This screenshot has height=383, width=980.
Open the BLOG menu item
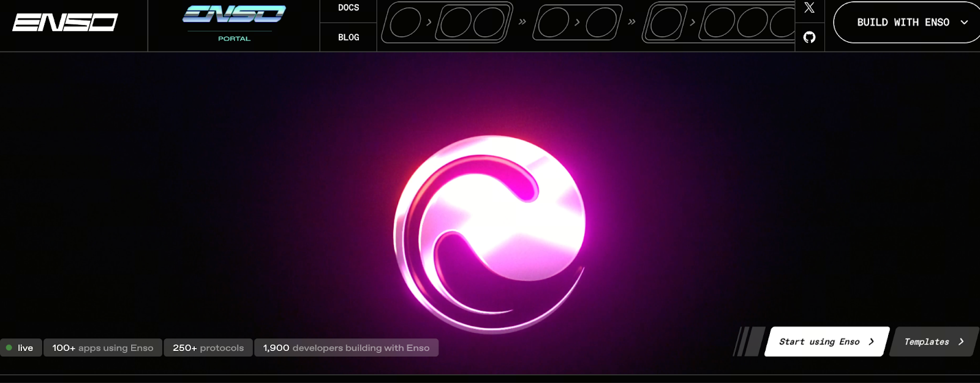pyautogui.click(x=349, y=37)
